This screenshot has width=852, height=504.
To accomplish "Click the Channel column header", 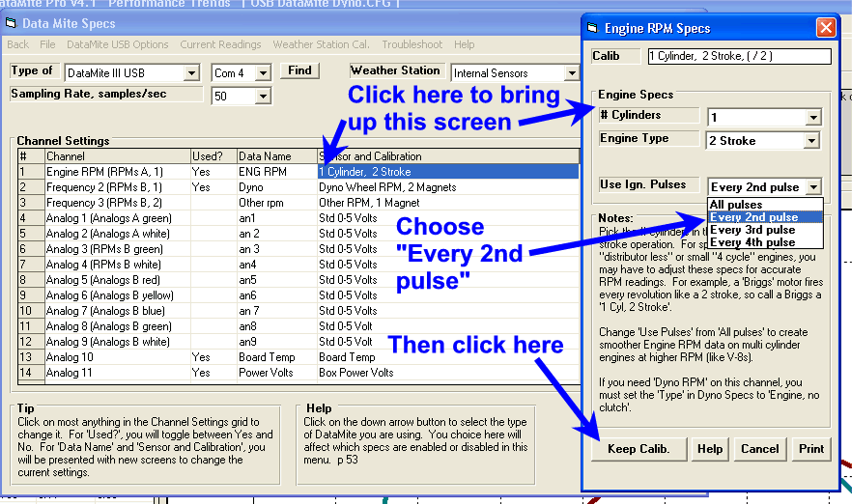I will [x=118, y=156].
